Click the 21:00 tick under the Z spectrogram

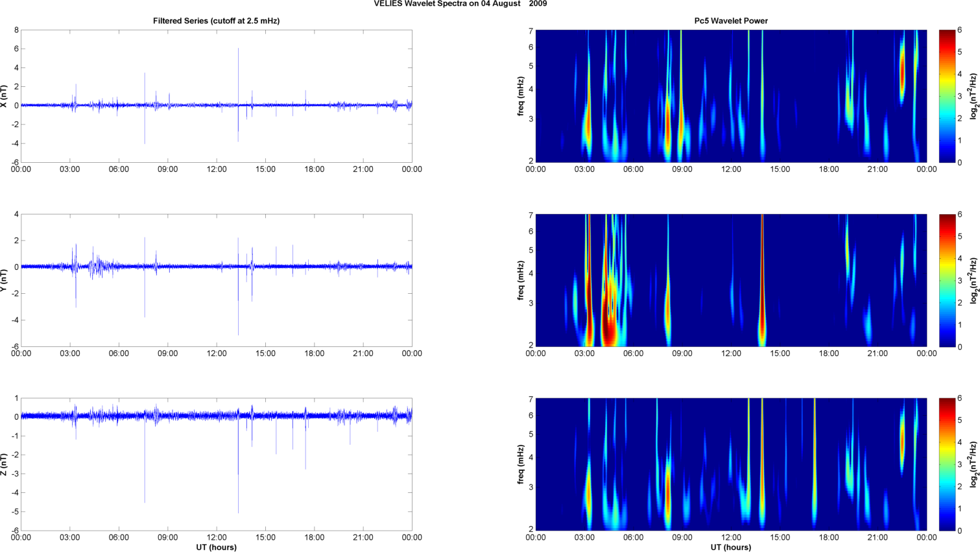pyautogui.click(x=878, y=537)
